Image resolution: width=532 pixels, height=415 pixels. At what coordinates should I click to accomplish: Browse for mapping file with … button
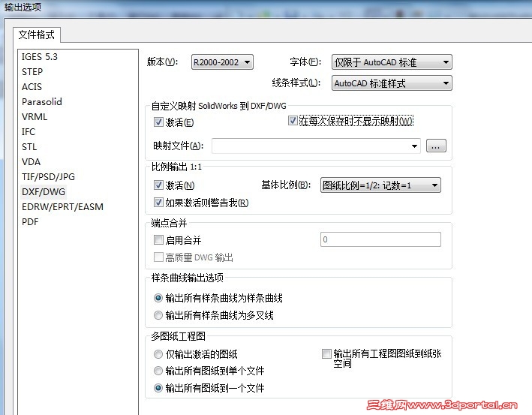pos(436,146)
